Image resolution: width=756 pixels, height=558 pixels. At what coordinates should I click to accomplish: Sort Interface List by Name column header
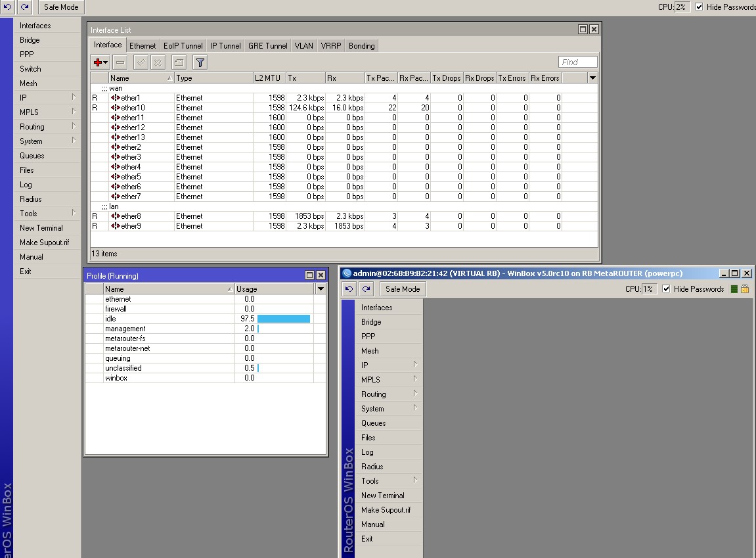(x=141, y=78)
